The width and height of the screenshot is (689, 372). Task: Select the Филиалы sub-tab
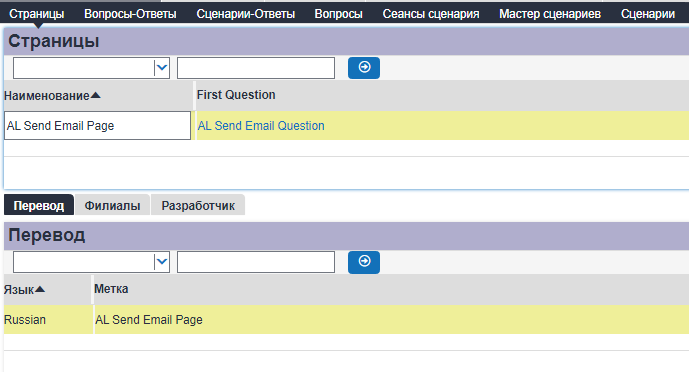point(112,205)
